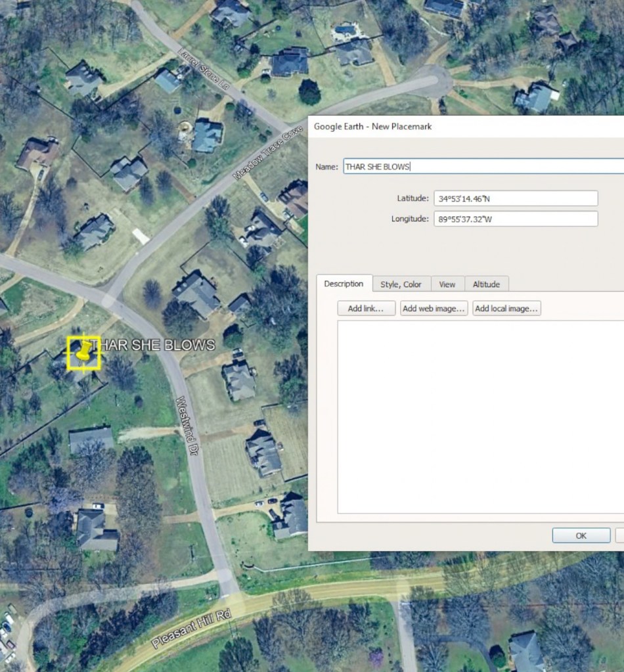This screenshot has height=672, width=624.
Task: Click the Westwind Dr road label
Action: click(x=190, y=428)
